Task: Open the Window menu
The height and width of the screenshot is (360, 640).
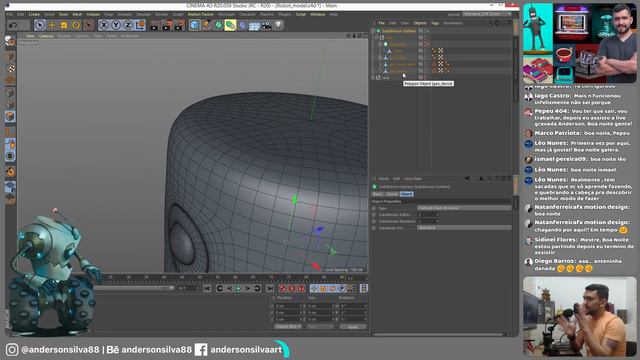Action: click(x=318, y=14)
